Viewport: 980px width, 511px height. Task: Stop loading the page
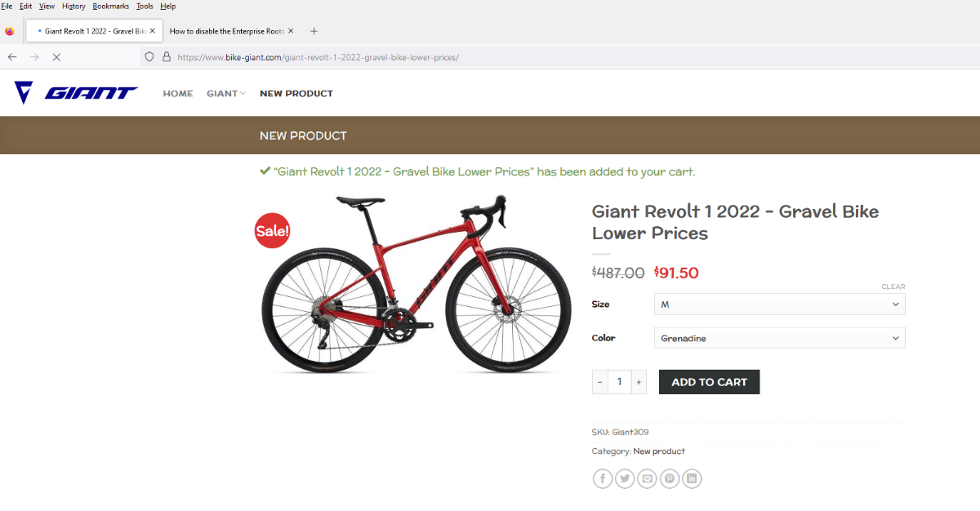56,57
